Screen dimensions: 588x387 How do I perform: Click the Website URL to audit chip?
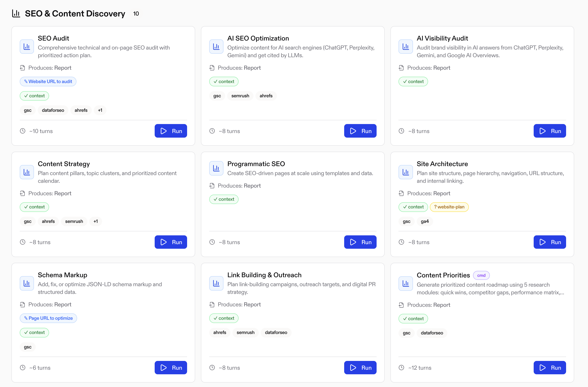(x=48, y=82)
